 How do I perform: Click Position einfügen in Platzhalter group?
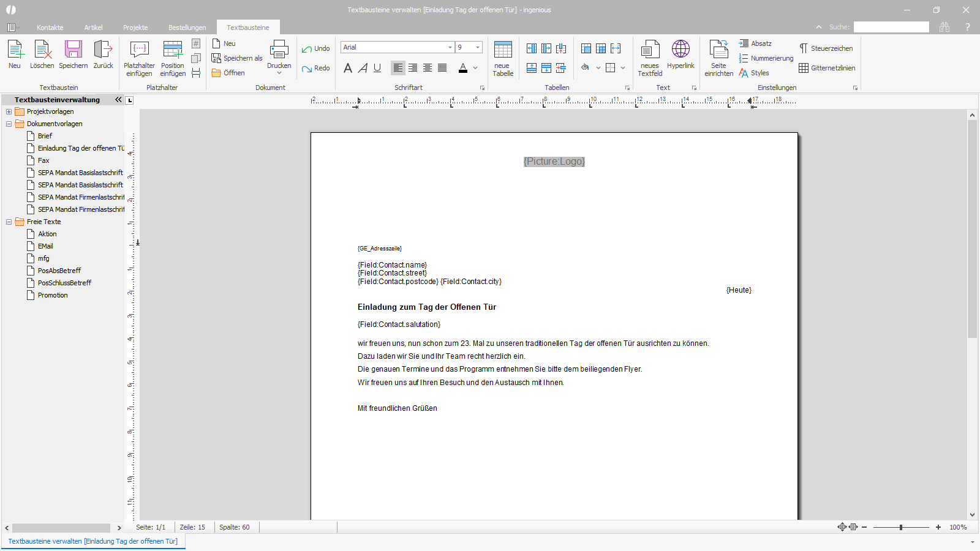[x=173, y=58]
